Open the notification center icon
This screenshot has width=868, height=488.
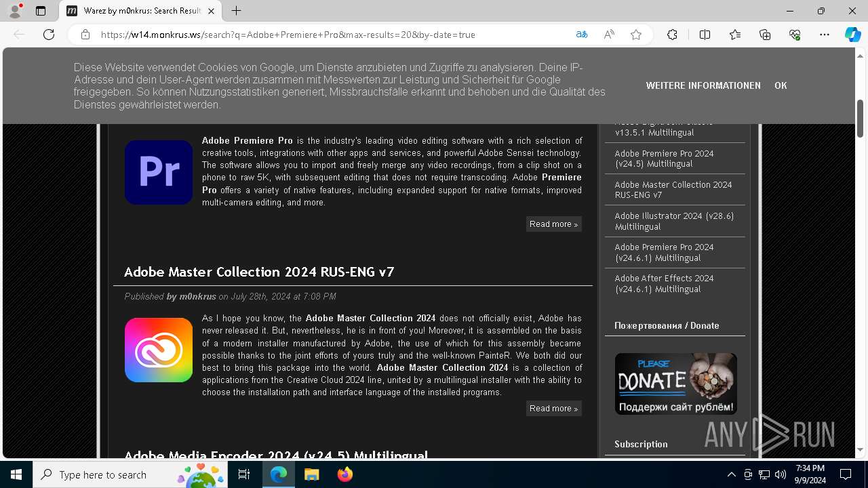click(846, 474)
